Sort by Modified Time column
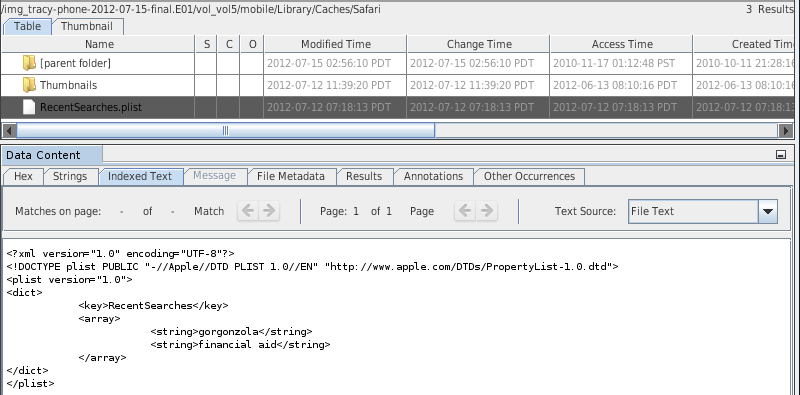 click(336, 44)
